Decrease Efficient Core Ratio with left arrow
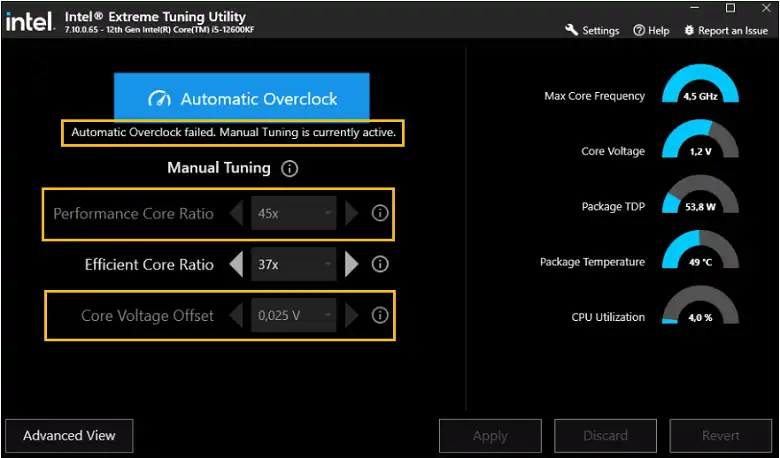This screenshot has height=458, width=780. [236, 264]
